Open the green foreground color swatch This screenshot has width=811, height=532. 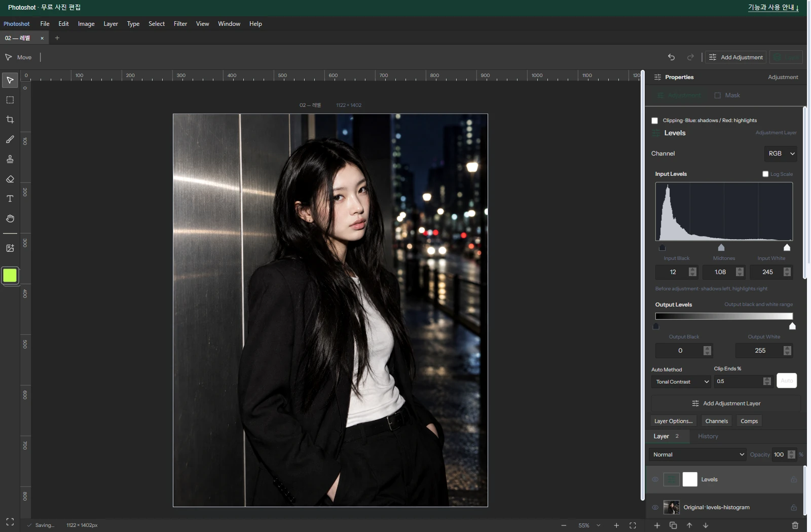pos(10,275)
